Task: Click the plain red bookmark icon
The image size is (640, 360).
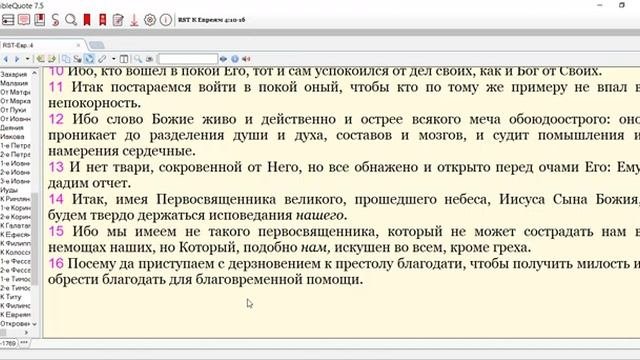Action: click(87, 20)
